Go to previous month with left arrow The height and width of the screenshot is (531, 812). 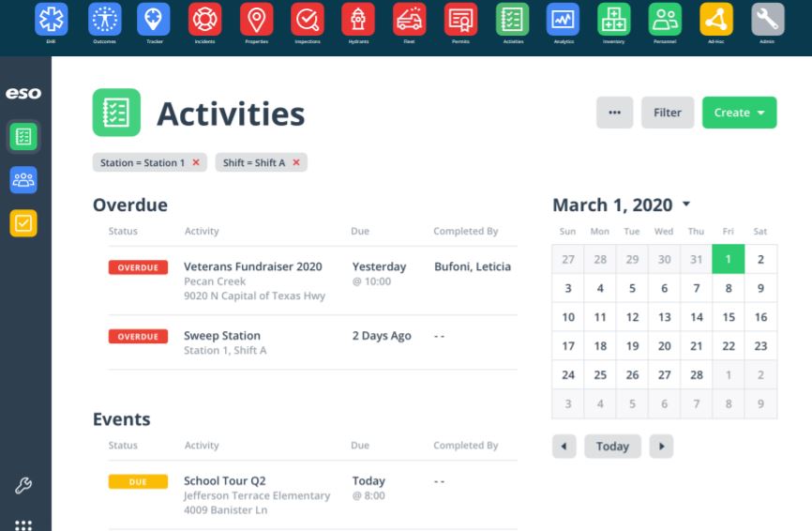click(x=564, y=446)
